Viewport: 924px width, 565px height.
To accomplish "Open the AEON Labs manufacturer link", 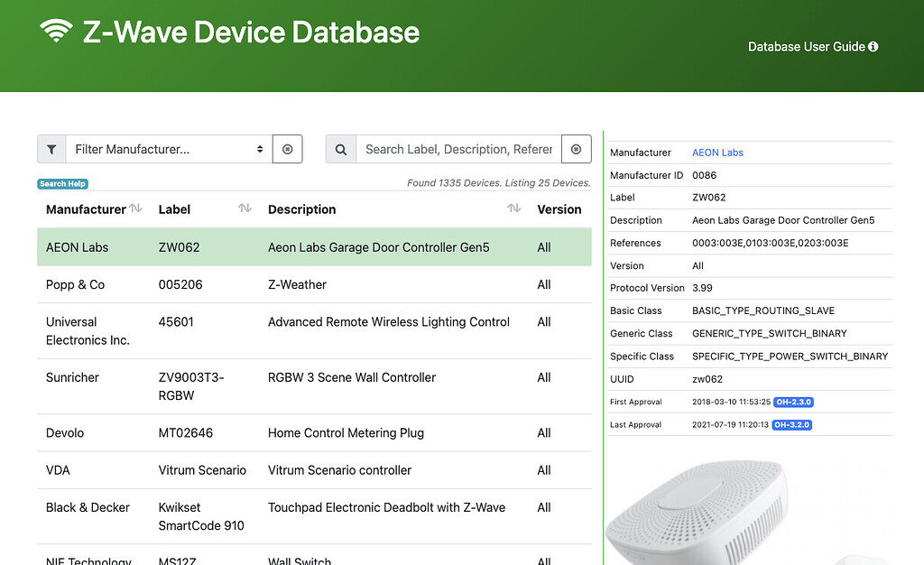I will click(x=717, y=153).
